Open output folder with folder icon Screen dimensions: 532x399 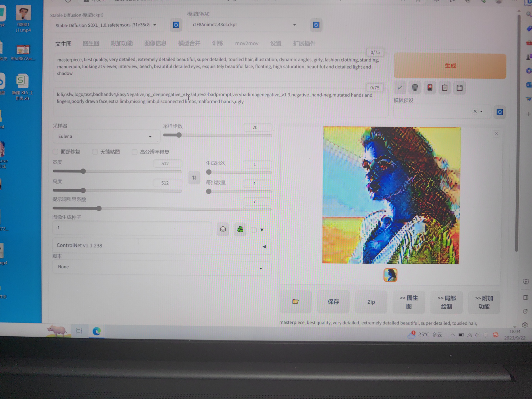click(x=295, y=301)
